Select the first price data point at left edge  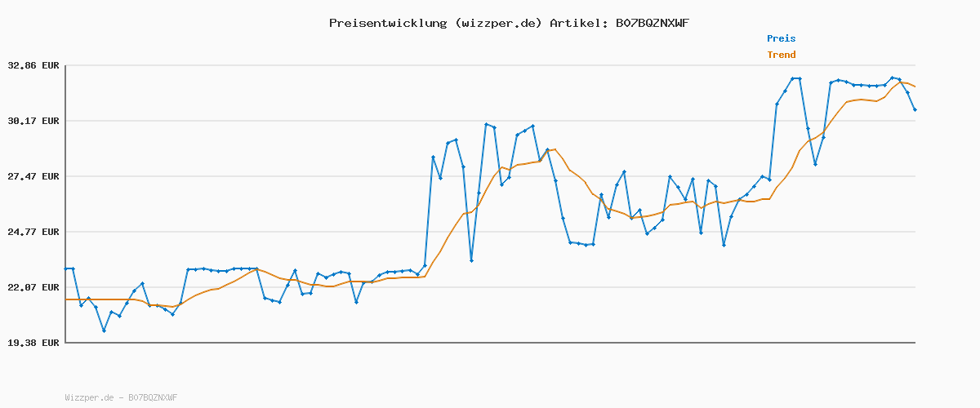pos(66,268)
